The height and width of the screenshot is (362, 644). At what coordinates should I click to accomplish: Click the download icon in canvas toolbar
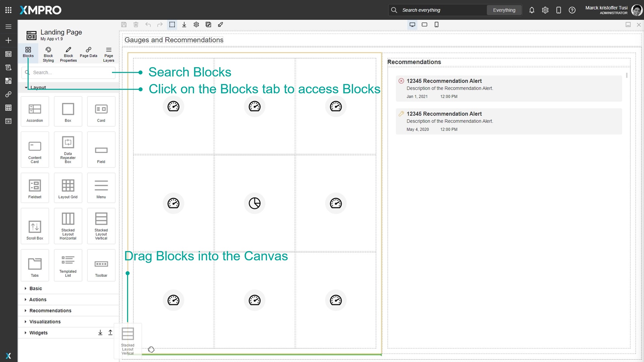click(184, 24)
